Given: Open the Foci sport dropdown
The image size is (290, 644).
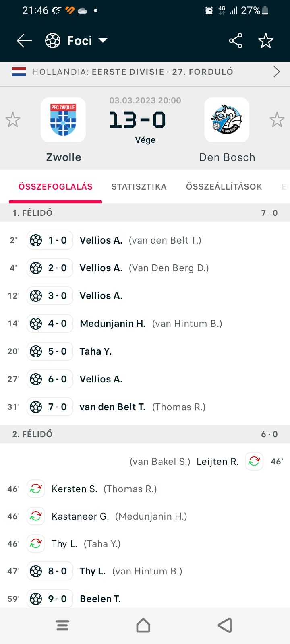Looking at the screenshot, I should (77, 41).
